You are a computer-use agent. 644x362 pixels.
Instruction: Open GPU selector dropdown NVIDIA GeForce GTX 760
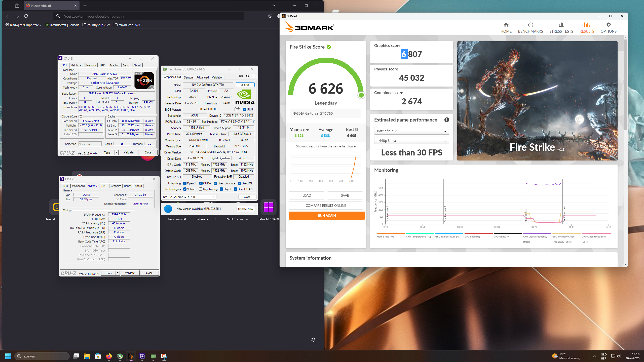pos(189,197)
